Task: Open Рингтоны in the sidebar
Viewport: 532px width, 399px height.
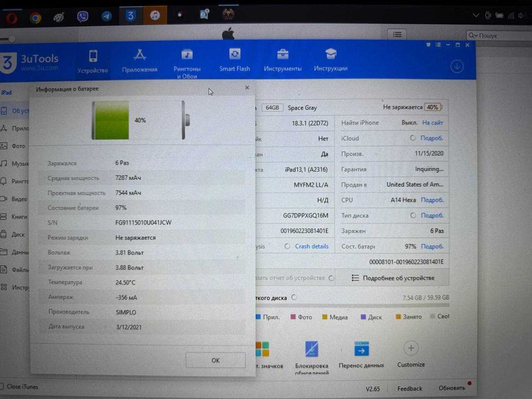Action: [x=14, y=181]
